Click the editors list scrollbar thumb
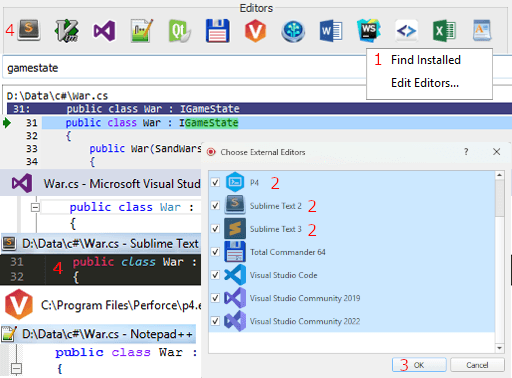 (x=499, y=198)
